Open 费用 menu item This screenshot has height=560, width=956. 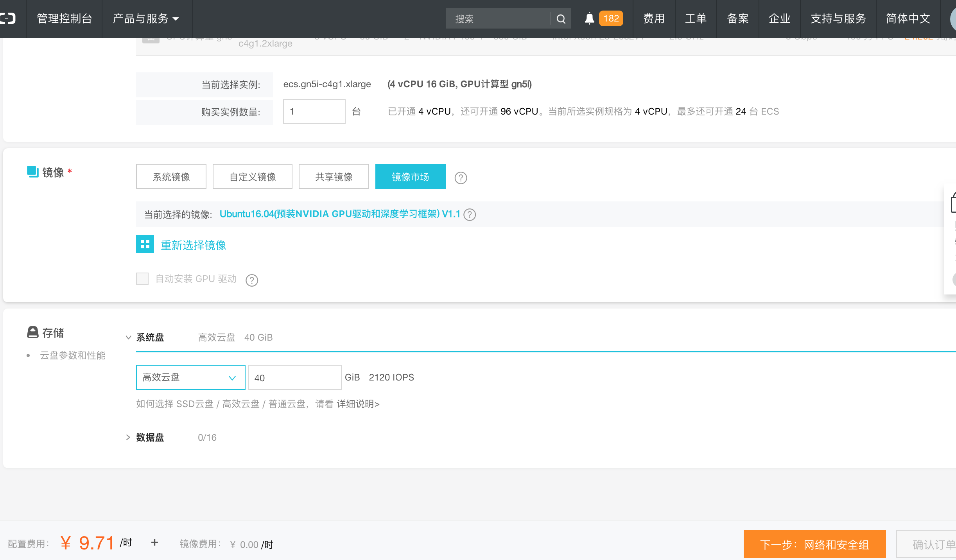click(x=654, y=19)
